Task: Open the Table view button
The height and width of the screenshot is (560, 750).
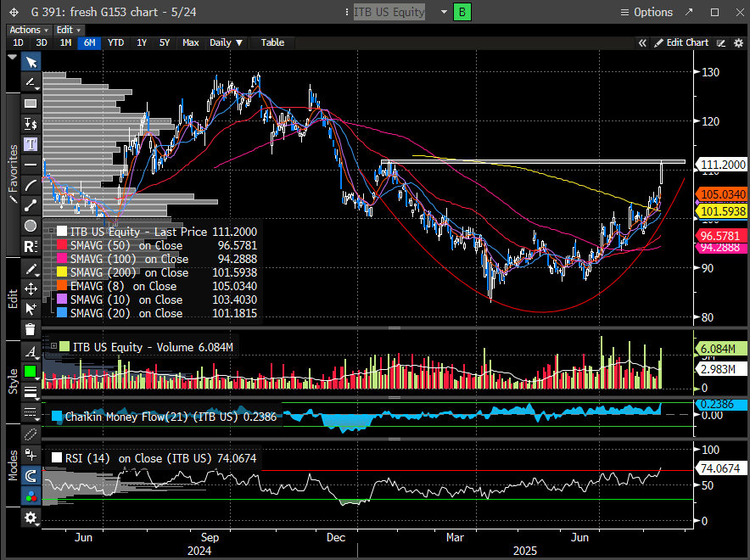Action: pyautogui.click(x=272, y=42)
